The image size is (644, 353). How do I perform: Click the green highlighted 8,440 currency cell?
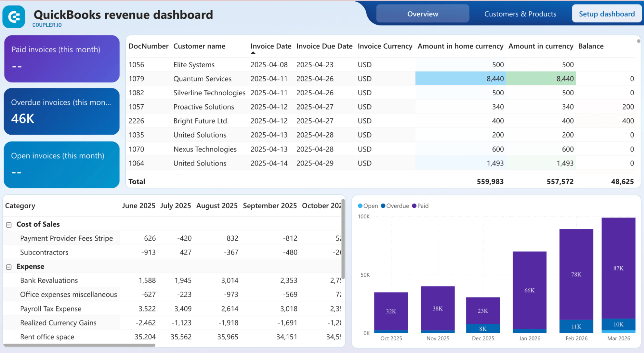541,79
